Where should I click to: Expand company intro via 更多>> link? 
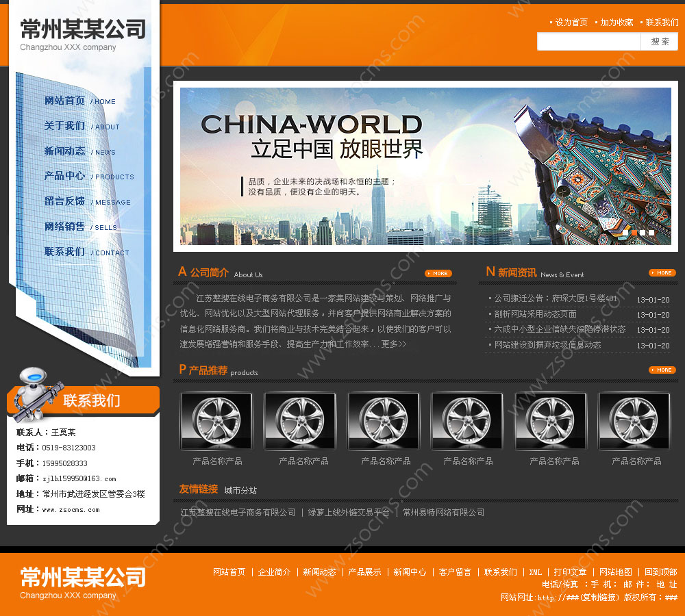394,344
